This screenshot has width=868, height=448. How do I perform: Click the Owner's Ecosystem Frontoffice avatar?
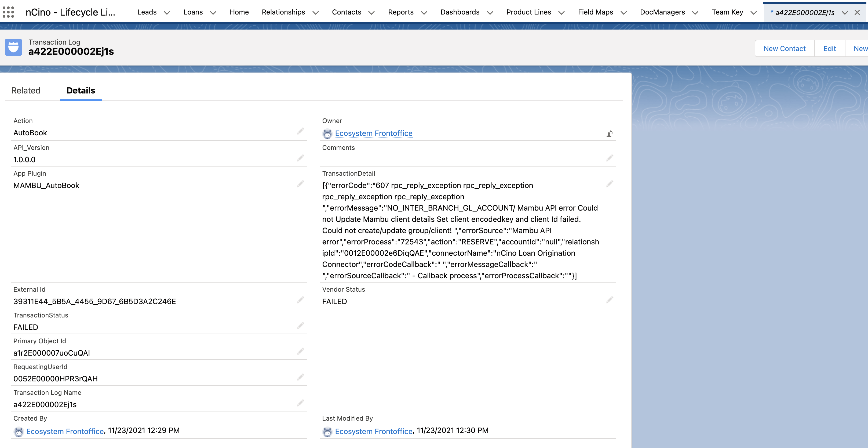coord(327,133)
